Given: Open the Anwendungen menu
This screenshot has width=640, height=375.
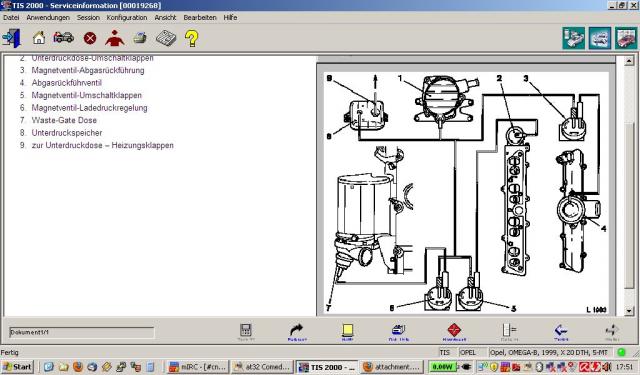Looking at the screenshot, I should [x=48, y=18].
